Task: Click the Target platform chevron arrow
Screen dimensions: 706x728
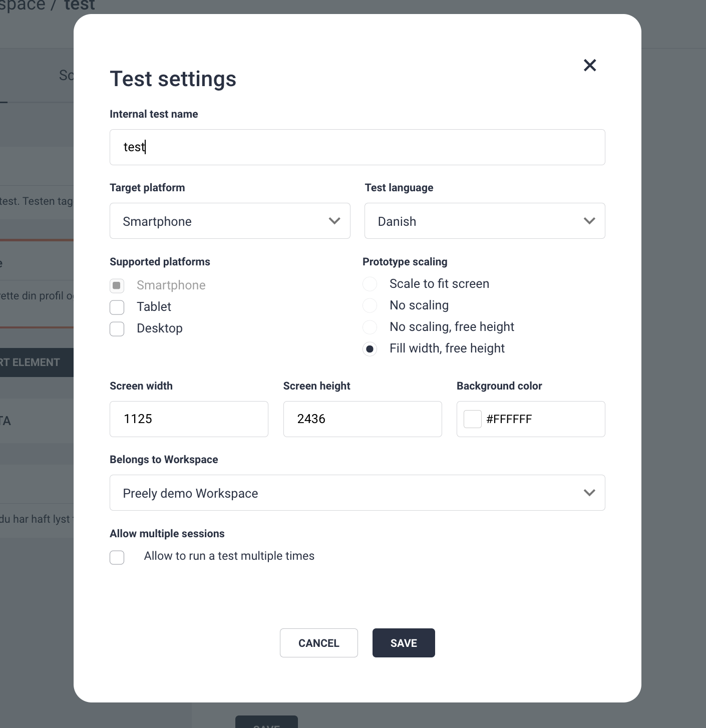Action: [x=334, y=221]
